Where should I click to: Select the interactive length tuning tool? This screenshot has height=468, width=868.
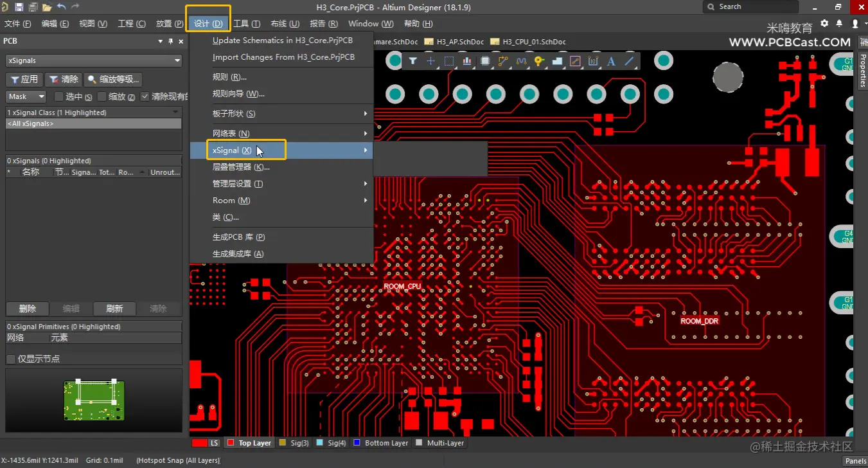click(521, 61)
